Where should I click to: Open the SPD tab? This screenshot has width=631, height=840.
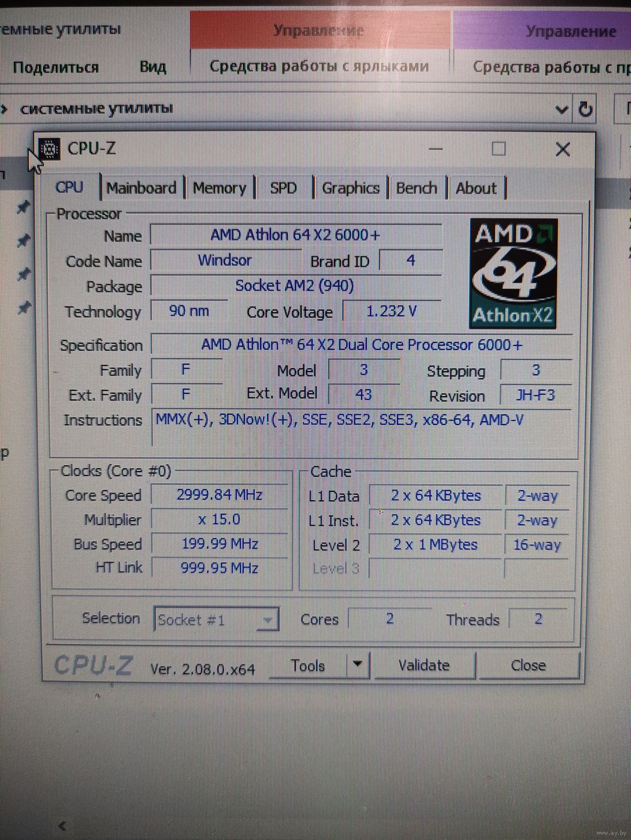(283, 188)
